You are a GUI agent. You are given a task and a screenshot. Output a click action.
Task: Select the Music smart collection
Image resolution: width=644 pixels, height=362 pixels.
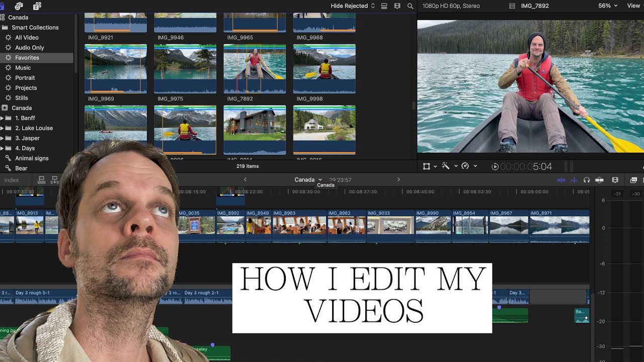pyautogui.click(x=23, y=68)
